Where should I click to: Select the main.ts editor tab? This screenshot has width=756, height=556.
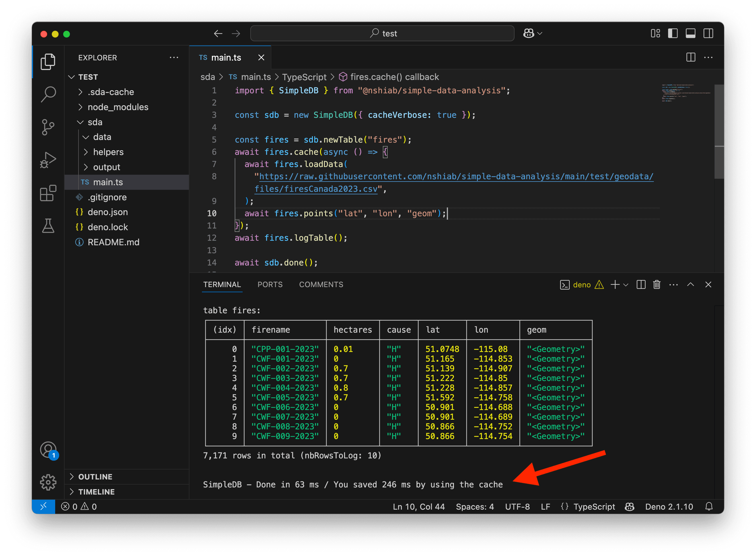coord(230,57)
